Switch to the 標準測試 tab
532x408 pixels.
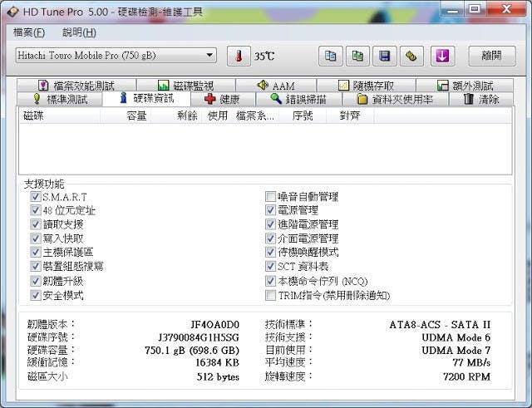point(60,99)
